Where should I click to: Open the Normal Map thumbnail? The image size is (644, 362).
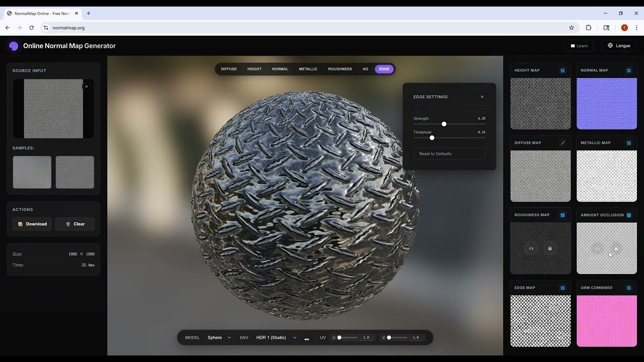tap(607, 104)
